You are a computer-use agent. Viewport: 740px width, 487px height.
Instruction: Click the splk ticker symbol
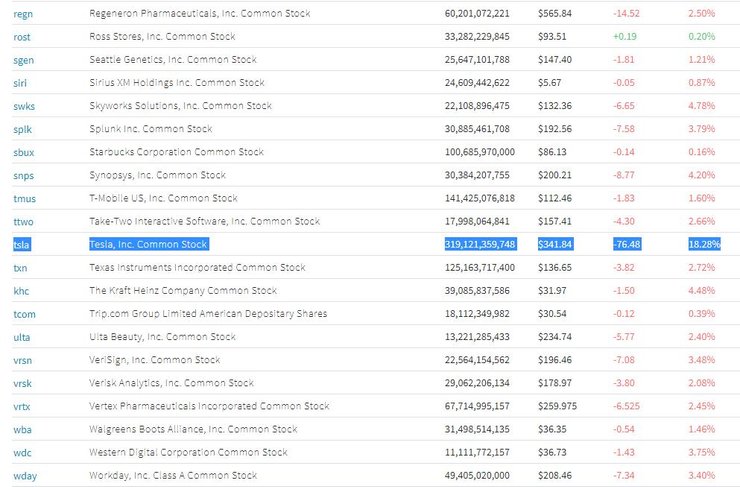click(x=22, y=129)
